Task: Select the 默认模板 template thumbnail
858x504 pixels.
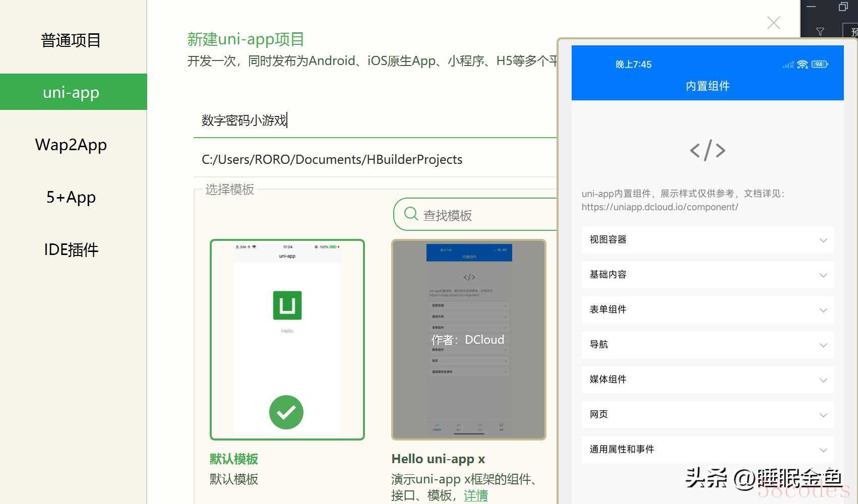Action: pos(287,339)
